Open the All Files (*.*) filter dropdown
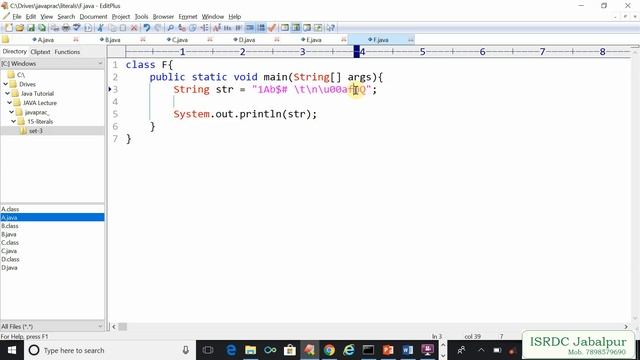640x360 pixels. pyautogui.click(x=100, y=327)
